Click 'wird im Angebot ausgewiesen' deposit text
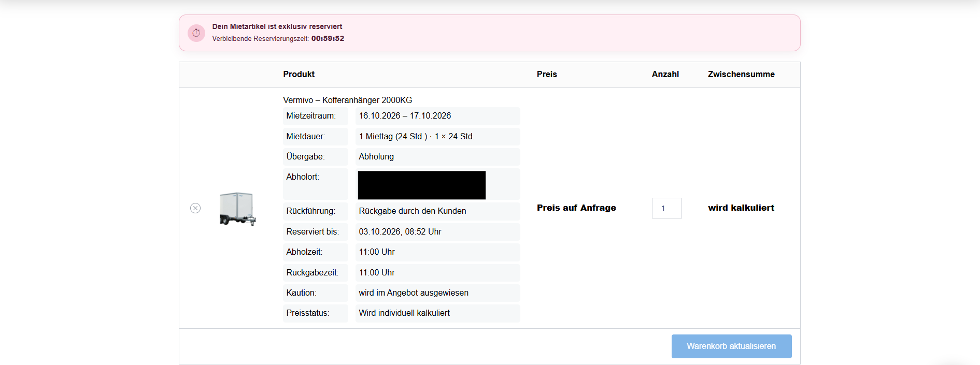Viewport: 980px width, 365px height. tap(414, 293)
